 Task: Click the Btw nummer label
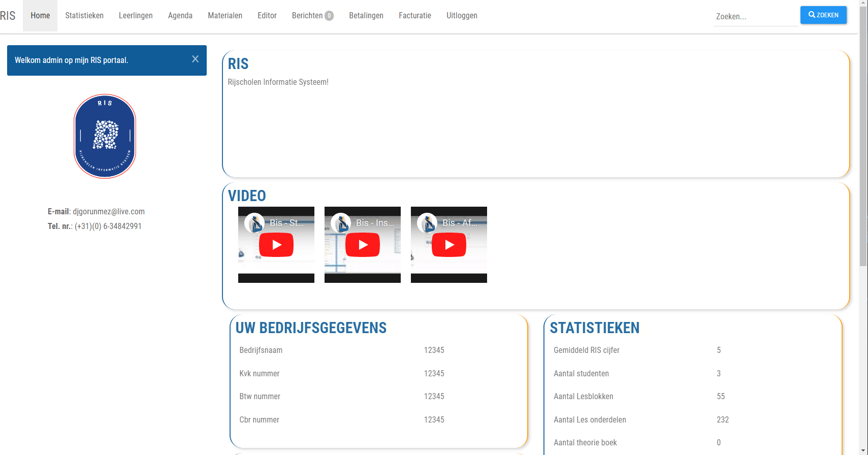[x=260, y=397]
